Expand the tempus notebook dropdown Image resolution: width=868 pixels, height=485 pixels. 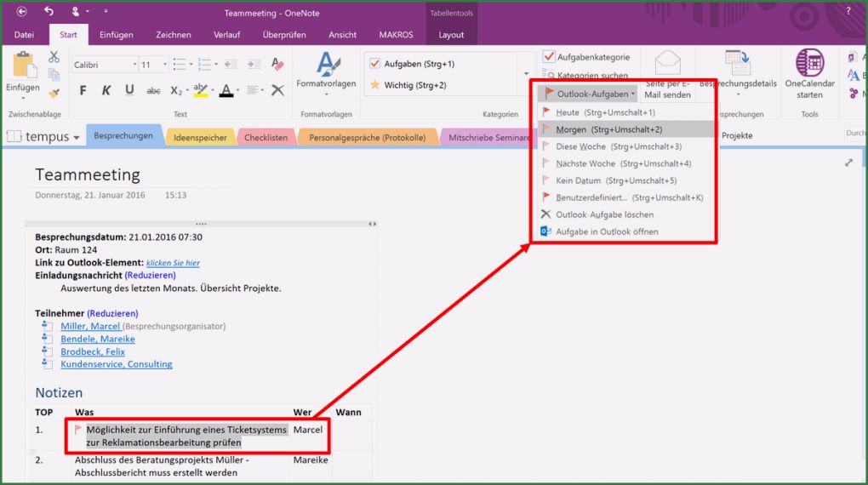tap(76, 137)
